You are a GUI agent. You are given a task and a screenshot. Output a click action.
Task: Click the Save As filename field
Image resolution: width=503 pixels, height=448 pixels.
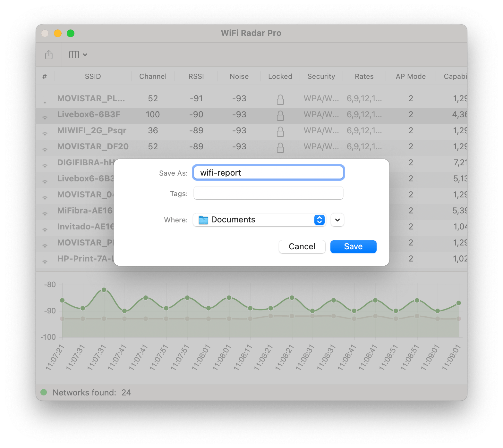pyautogui.click(x=268, y=173)
